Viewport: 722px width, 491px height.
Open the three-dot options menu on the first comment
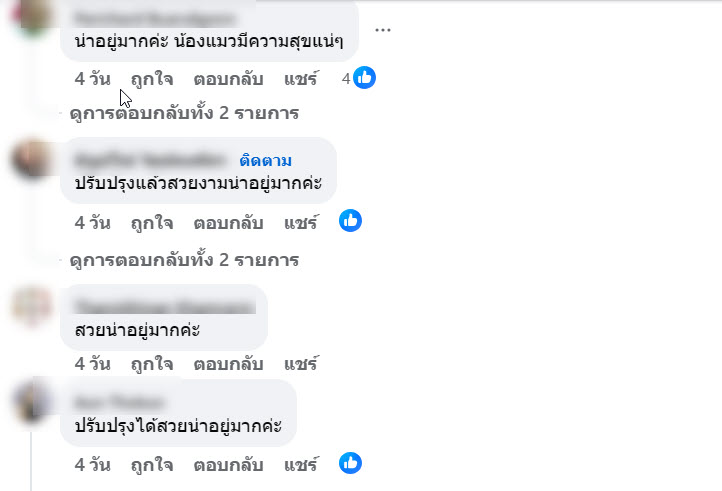(382, 29)
